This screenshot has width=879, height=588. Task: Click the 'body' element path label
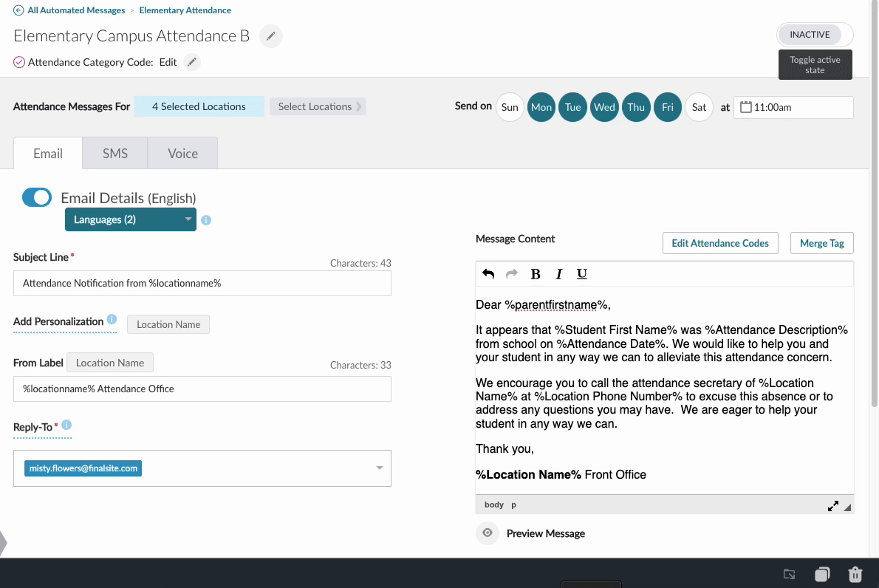494,505
